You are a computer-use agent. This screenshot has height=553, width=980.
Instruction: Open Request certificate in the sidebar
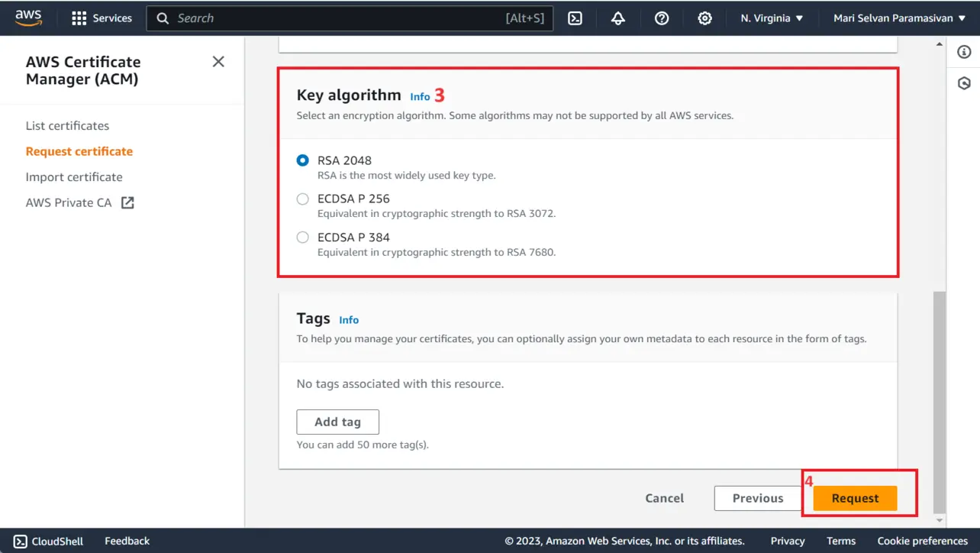79,151
